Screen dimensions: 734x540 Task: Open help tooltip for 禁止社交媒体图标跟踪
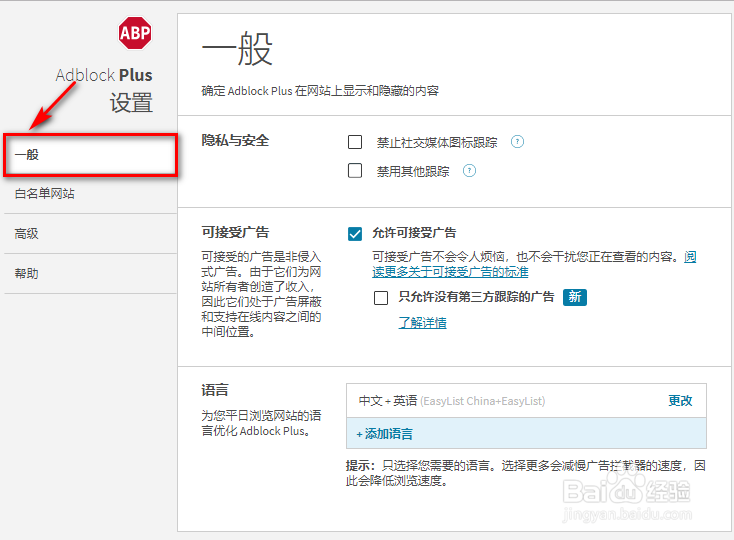click(517, 141)
